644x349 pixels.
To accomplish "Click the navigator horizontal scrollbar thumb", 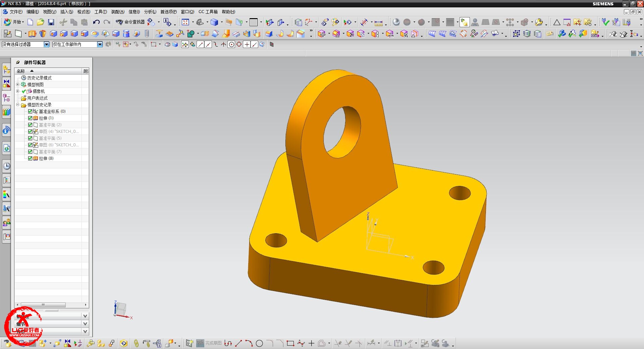I will coord(43,305).
